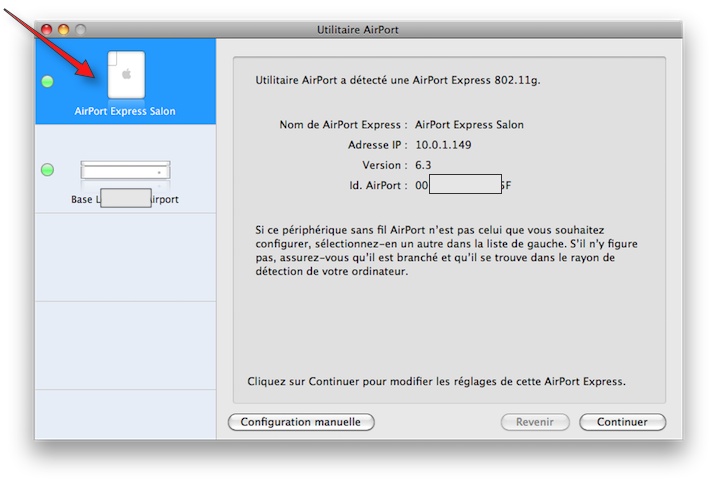Select the AirPort Express Salon device icon
This screenshot has height=484, width=714.
point(126,75)
